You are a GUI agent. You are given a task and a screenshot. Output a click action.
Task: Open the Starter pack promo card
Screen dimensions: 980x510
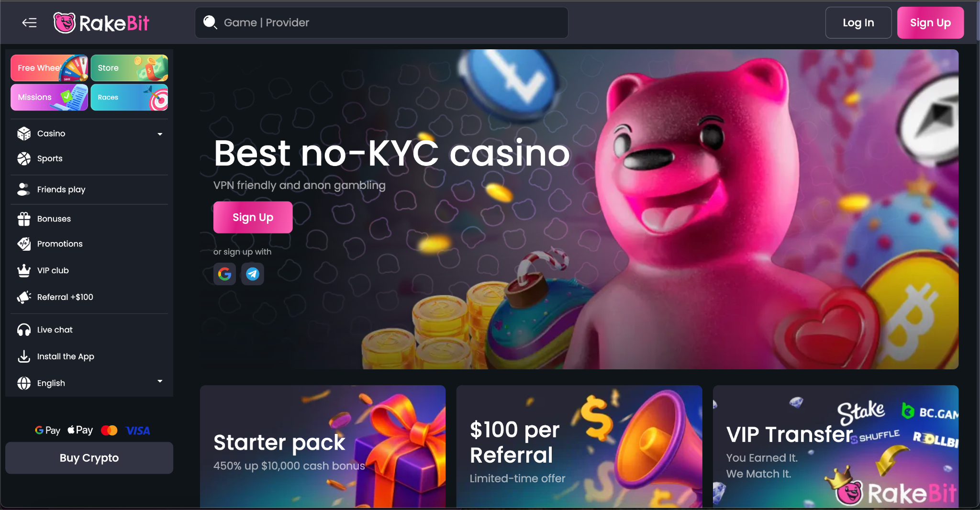tap(323, 446)
